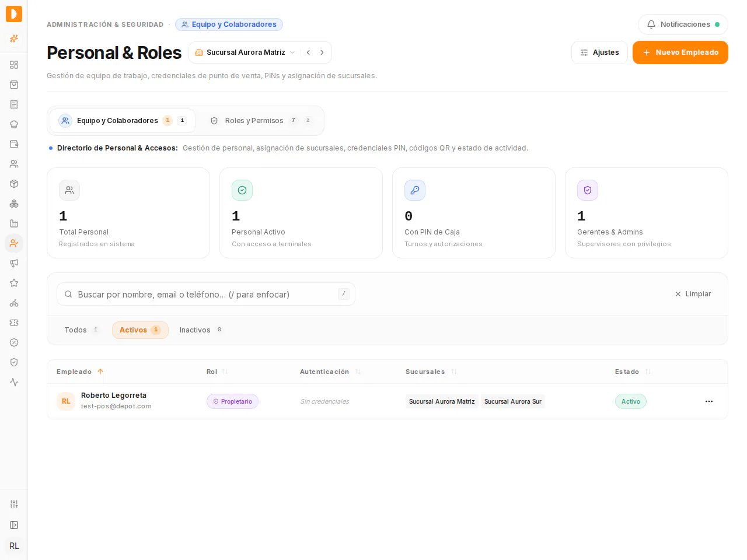Toggle the sidebar collapse panel icon
Viewport: 747px width, 560px height.
point(14,525)
